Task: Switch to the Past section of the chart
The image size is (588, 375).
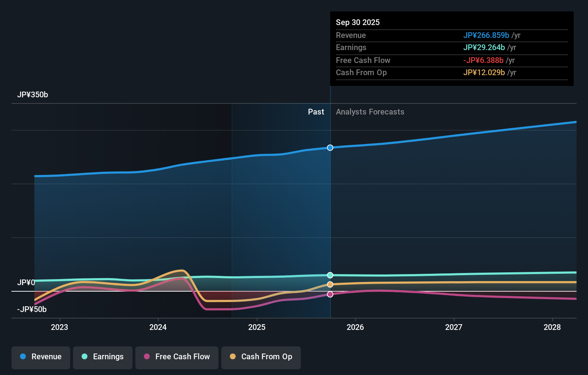Action: click(x=316, y=112)
